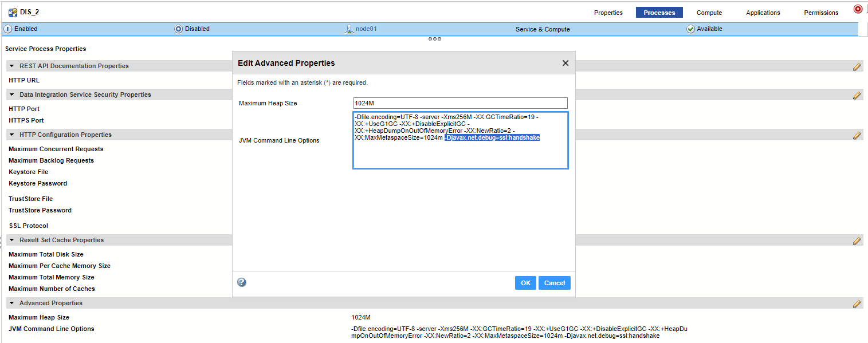
Task: Click the red stop icon at top right
Action: (858, 9)
